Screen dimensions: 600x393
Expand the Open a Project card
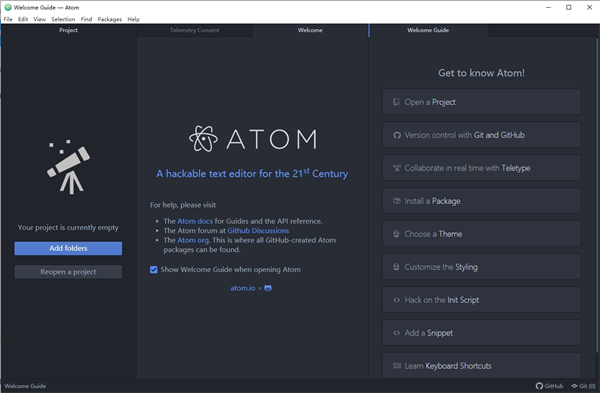click(482, 102)
